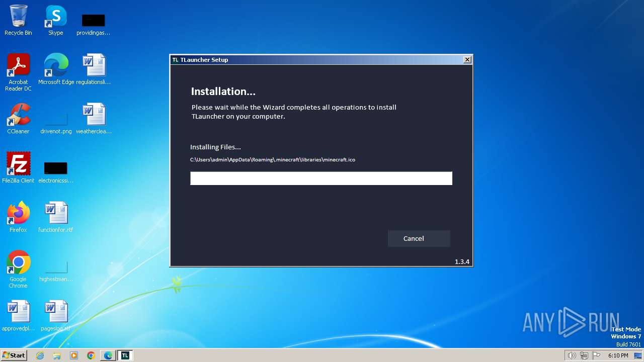The image size is (644, 362).
Task: Launch CCleaner from the desktop
Action: click(18, 118)
